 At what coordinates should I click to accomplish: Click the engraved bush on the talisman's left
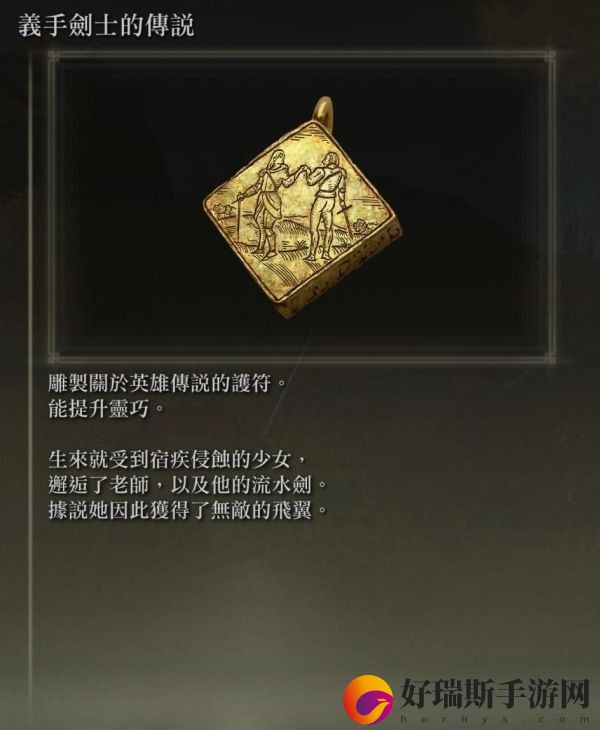[223, 210]
